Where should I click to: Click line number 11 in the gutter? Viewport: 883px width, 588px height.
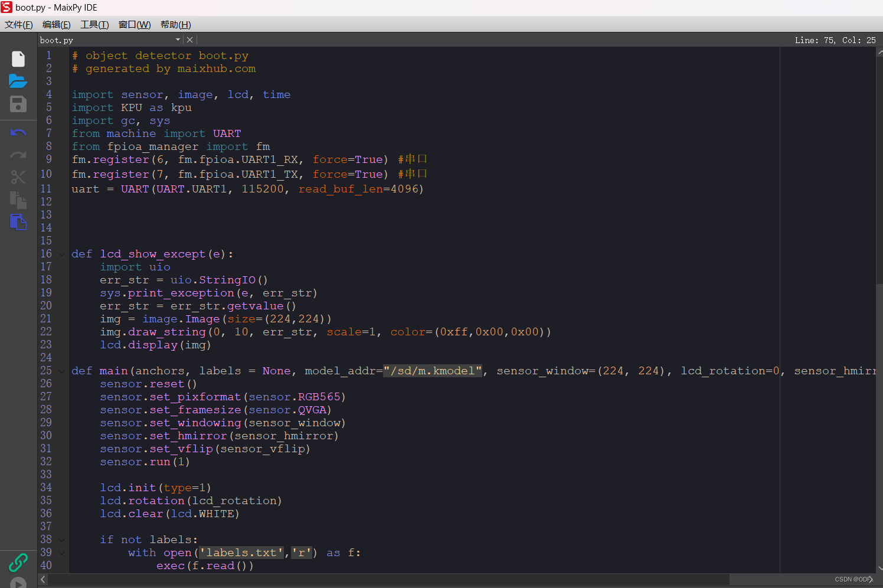pos(46,189)
